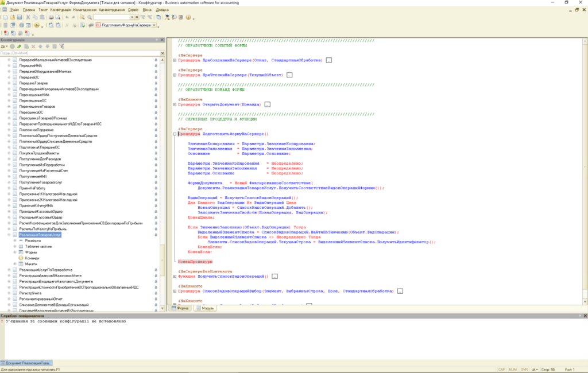This screenshot has height=373, width=588.
Task: Click the Print icon in toolbar
Action: click(51, 18)
